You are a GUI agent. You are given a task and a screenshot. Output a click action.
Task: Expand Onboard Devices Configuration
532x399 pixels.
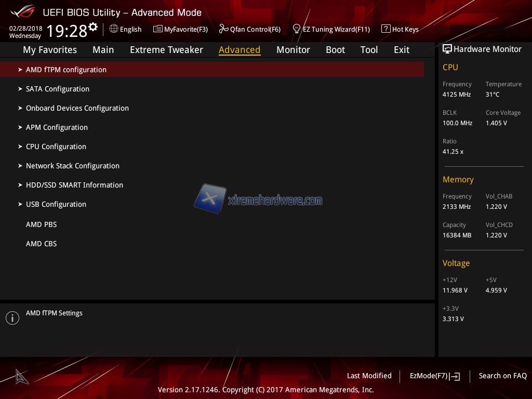tap(77, 108)
